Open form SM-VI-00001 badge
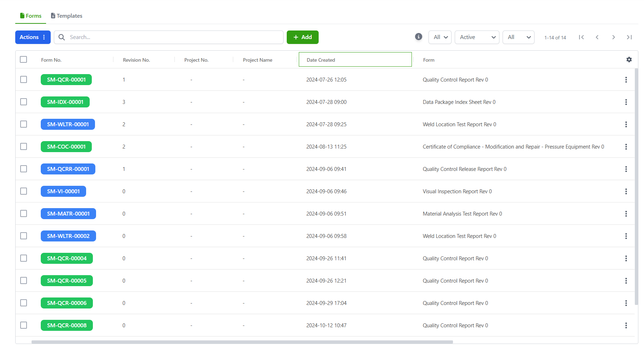 [63, 191]
